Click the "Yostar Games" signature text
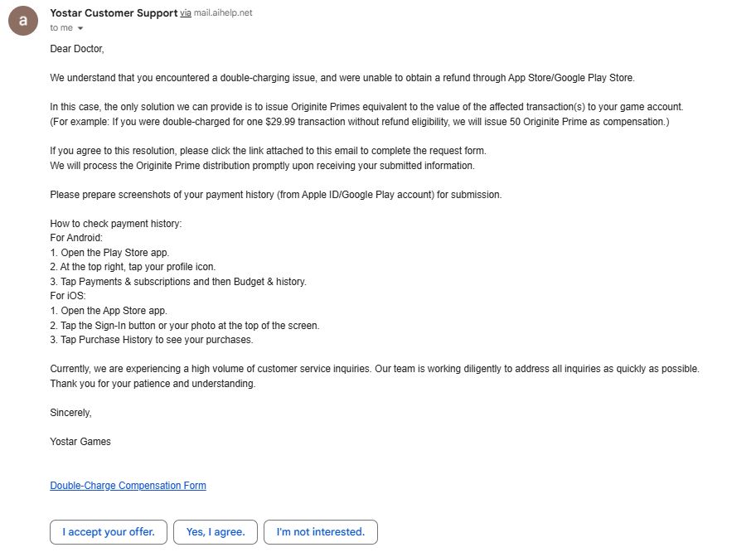The height and width of the screenshot is (557, 756). (x=80, y=442)
